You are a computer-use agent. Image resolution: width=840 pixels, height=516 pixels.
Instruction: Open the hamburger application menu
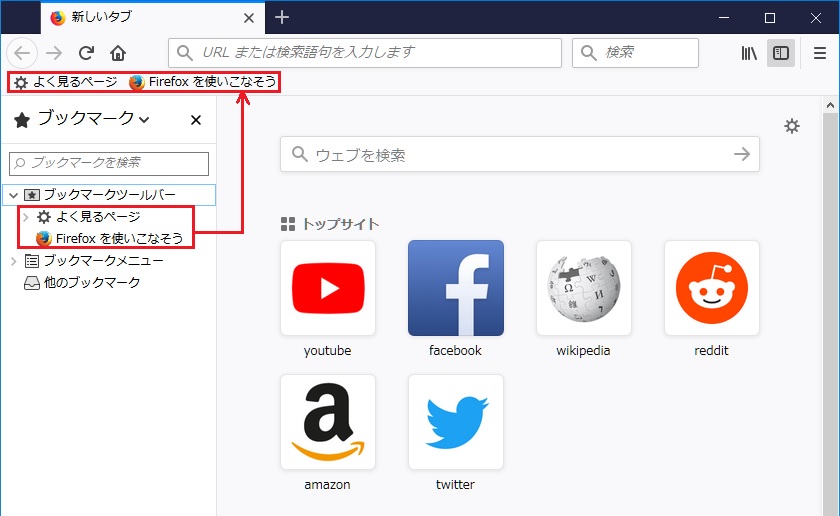click(819, 53)
